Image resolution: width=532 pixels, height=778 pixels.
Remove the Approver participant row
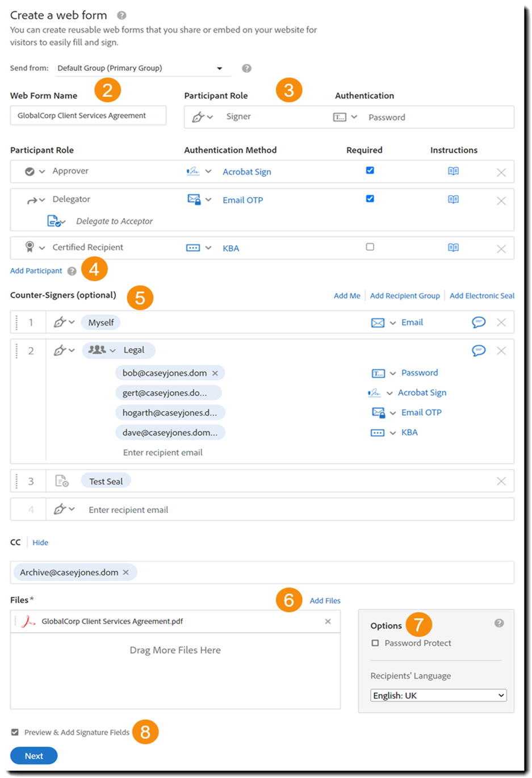[x=501, y=172]
